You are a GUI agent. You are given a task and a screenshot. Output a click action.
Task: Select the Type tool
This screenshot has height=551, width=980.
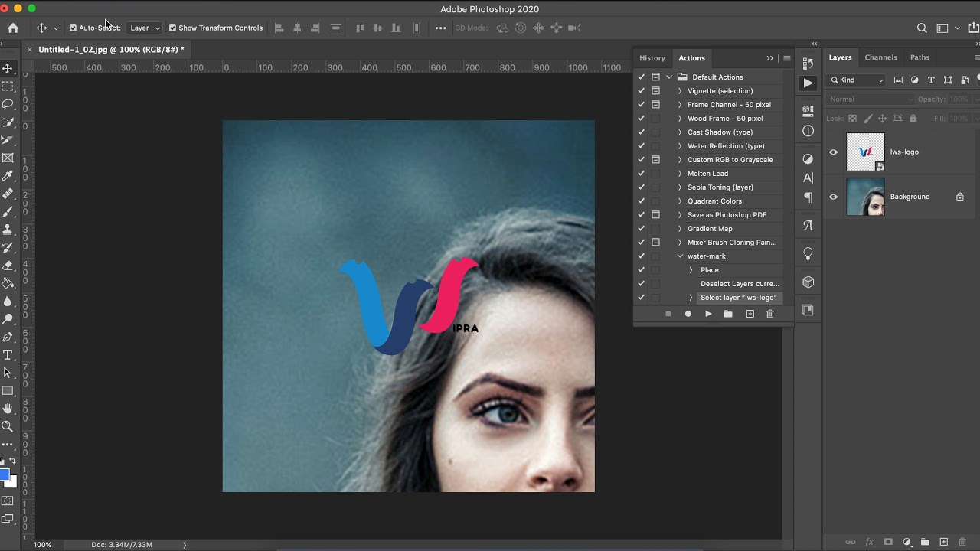pos(8,355)
